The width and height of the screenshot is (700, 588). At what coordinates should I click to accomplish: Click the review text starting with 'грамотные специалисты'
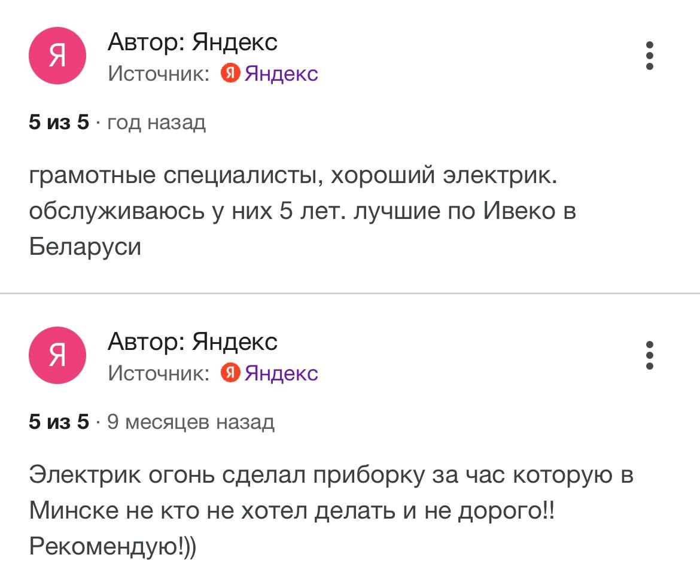point(293,177)
